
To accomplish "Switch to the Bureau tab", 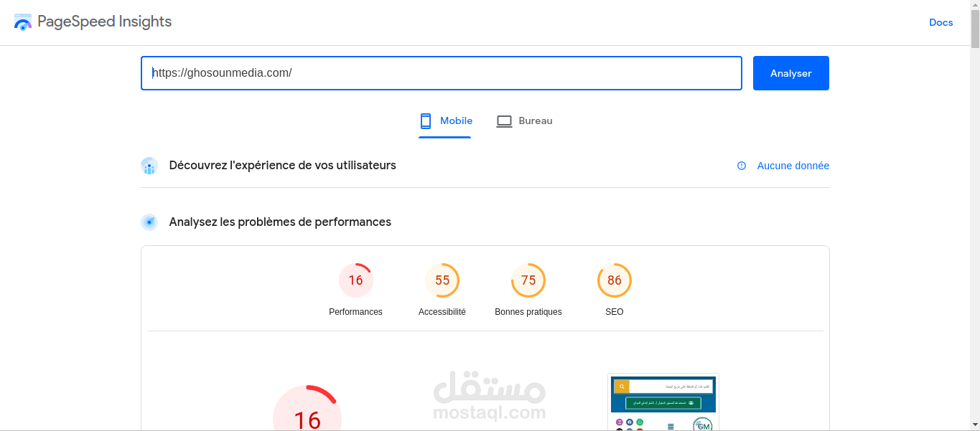I will (x=525, y=121).
